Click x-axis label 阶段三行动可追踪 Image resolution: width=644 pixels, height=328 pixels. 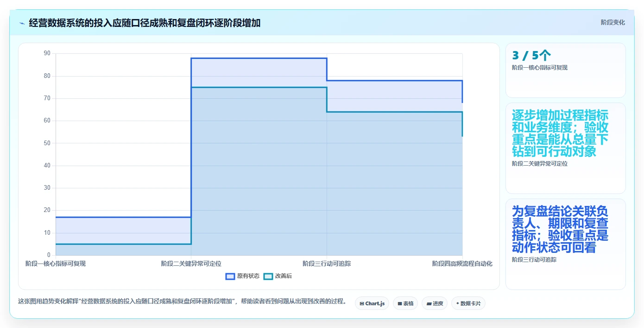327,264
